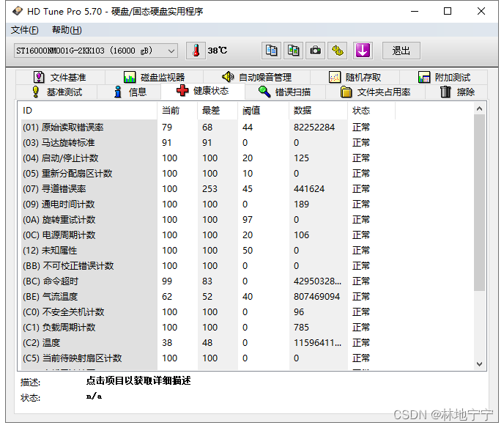
Task: Click data value 82252284
Action: point(314,128)
